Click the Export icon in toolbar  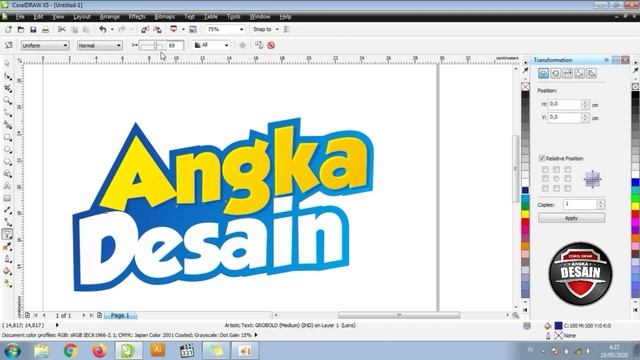pyautogui.click(x=157, y=29)
